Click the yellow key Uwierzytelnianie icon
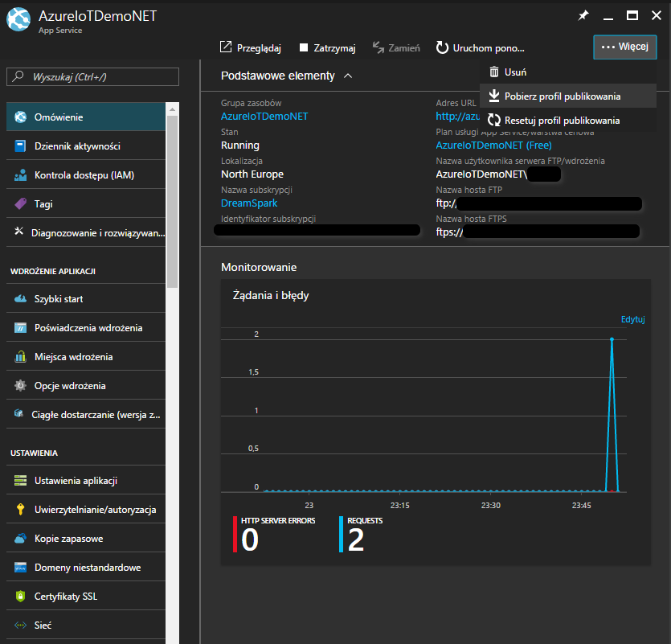The height and width of the screenshot is (644, 671). coord(21,509)
